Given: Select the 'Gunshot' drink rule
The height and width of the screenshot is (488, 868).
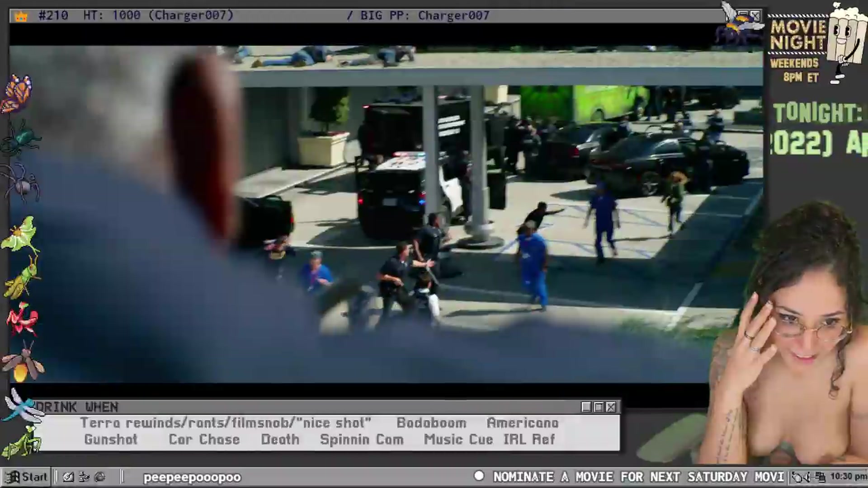Looking at the screenshot, I should (111, 440).
